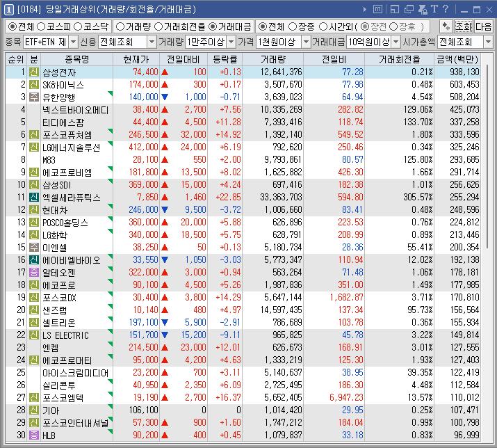Click the dark 신 badge beside 에이비엘바이오
The image size is (497, 448).
click(x=34, y=260)
